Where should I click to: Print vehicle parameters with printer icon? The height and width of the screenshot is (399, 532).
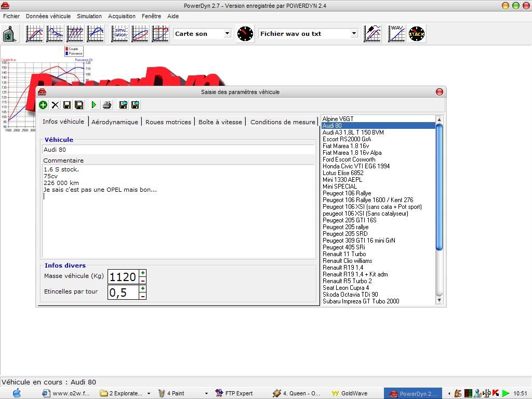coord(107,105)
